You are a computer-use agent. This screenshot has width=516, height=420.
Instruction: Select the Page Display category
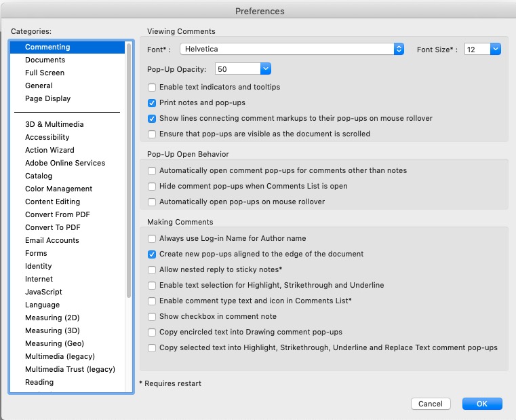47,98
